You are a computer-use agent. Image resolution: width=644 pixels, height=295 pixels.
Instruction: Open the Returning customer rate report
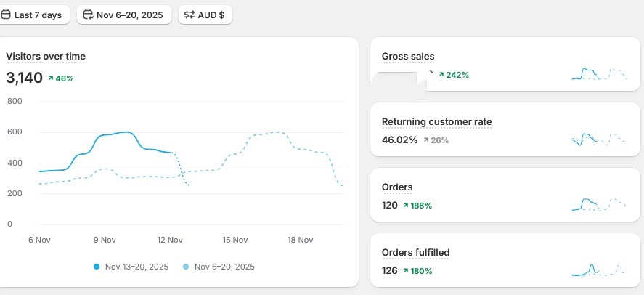point(436,121)
